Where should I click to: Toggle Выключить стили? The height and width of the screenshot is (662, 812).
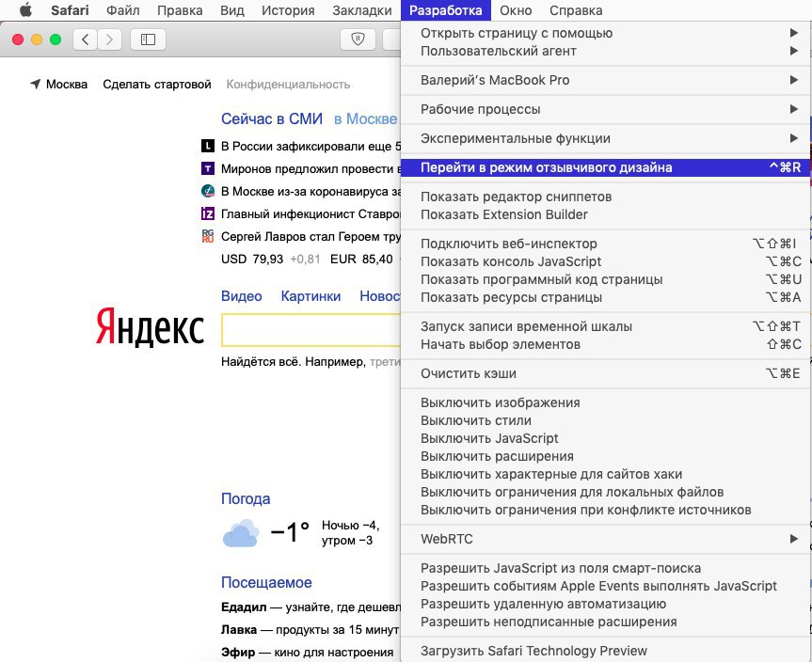point(605,420)
